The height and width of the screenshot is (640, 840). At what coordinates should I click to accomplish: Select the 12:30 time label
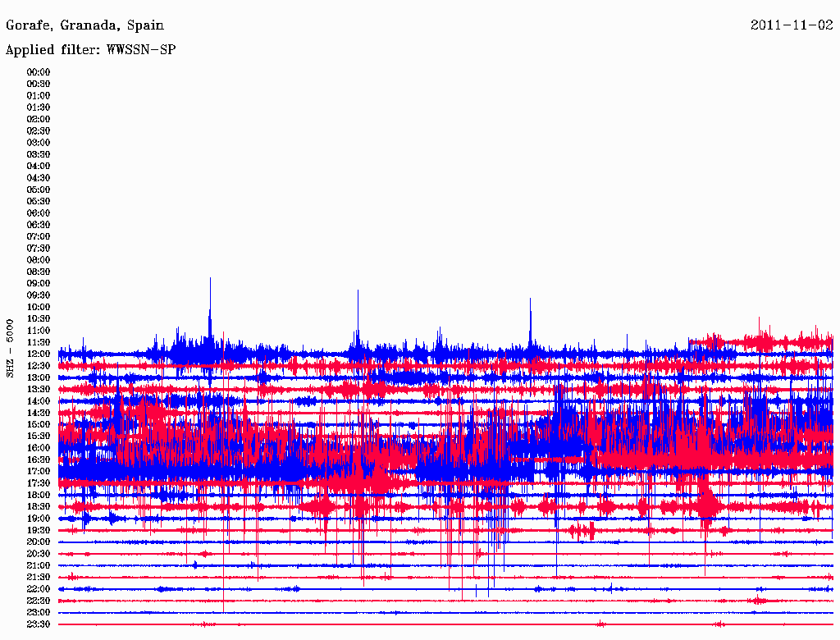[39, 366]
